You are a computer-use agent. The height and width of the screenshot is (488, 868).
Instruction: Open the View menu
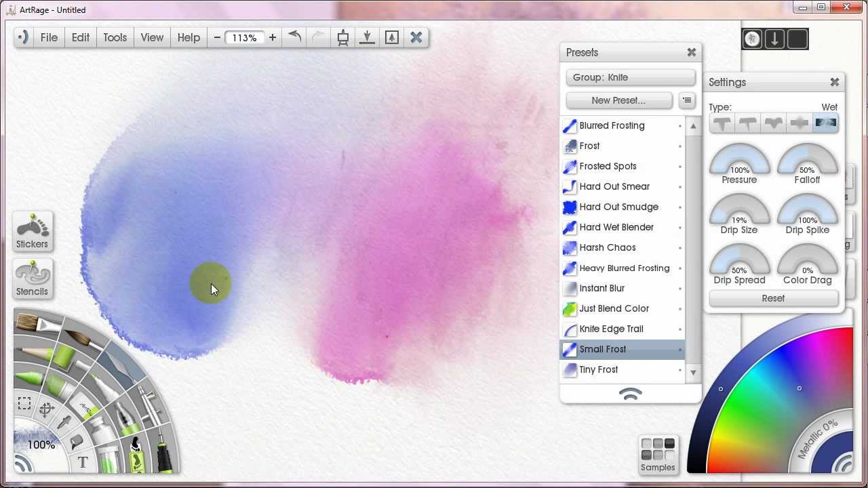pos(152,37)
